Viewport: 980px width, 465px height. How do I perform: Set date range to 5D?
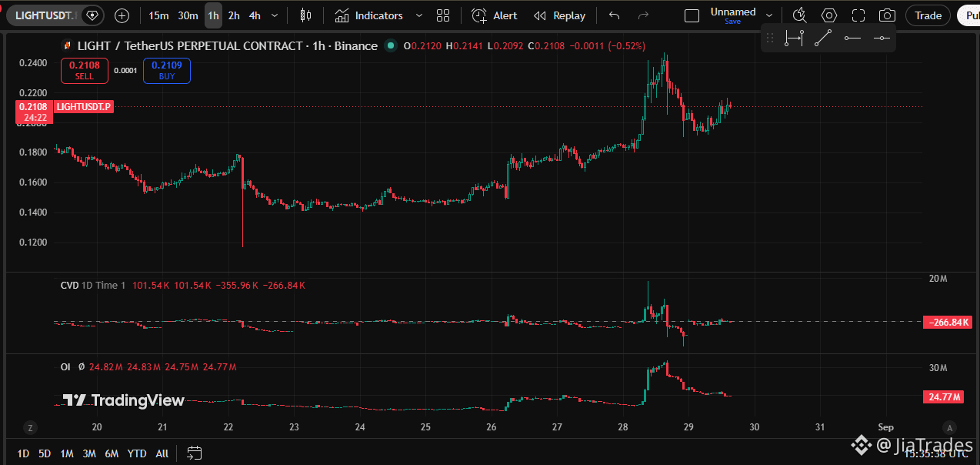click(45, 453)
